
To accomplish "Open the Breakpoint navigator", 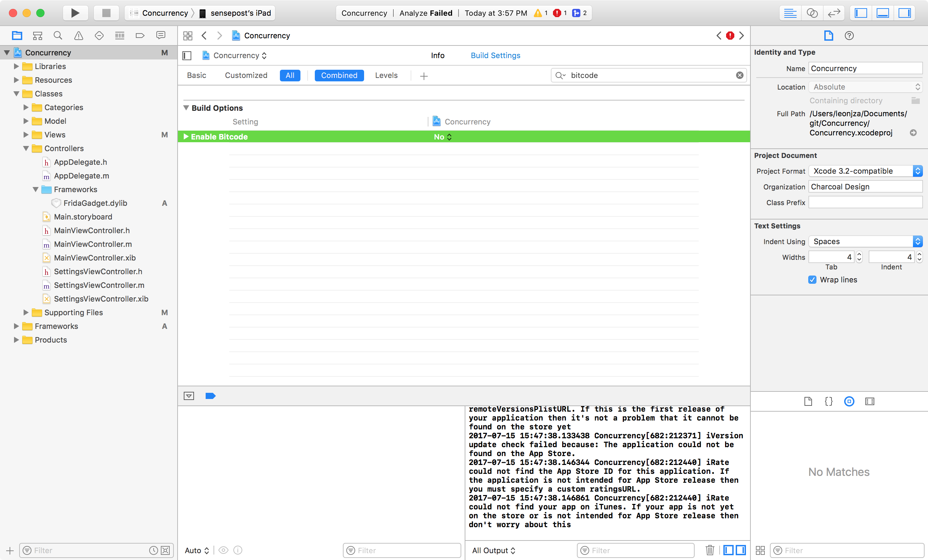I will click(140, 35).
